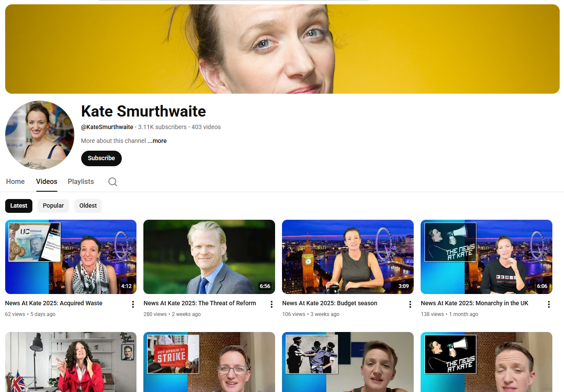The image size is (564, 392).
Task: Select the Videos tab
Action: tap(47, 181)
